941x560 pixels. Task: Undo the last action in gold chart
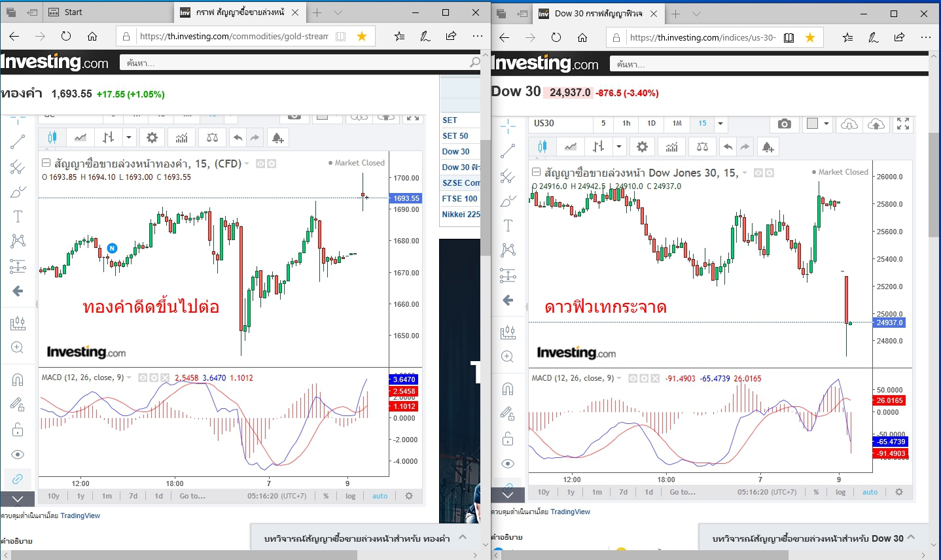[238, 137]
